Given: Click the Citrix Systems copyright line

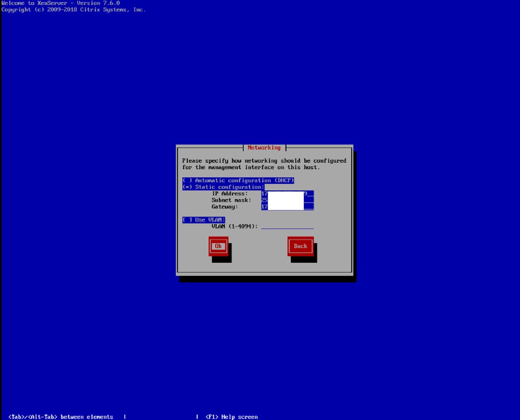Looking at the screenshot, I should pos(73,10).
